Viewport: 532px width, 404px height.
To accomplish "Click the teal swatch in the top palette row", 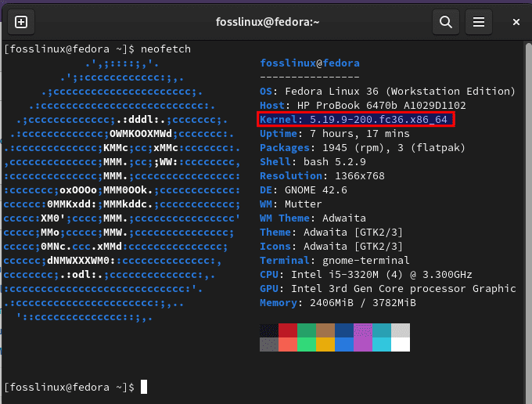I will tap(382, 330).
